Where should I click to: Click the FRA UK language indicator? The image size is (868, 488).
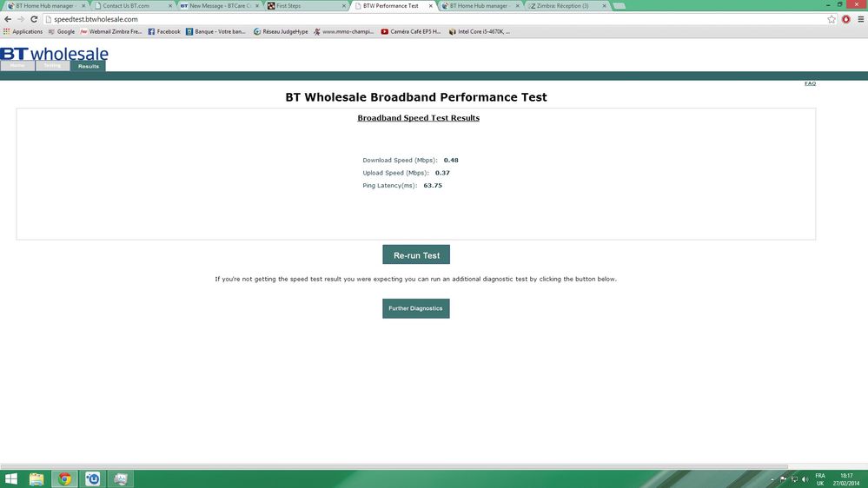point(820,479)
